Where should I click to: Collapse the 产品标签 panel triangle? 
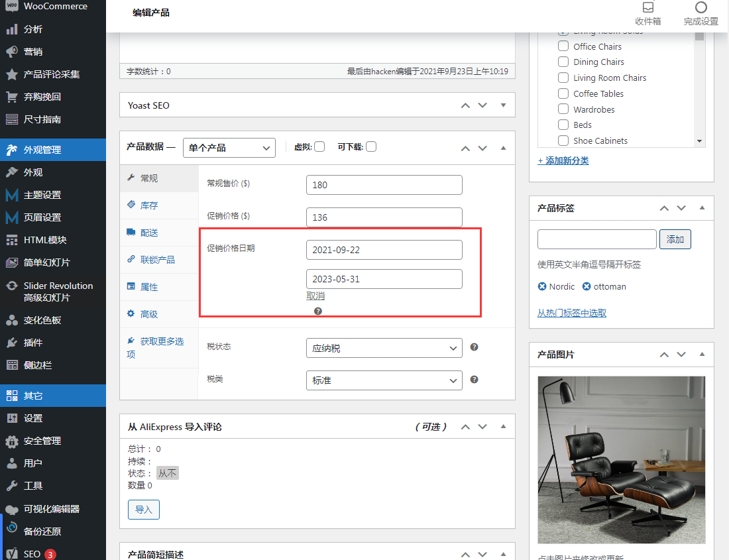tap(702, 207)
